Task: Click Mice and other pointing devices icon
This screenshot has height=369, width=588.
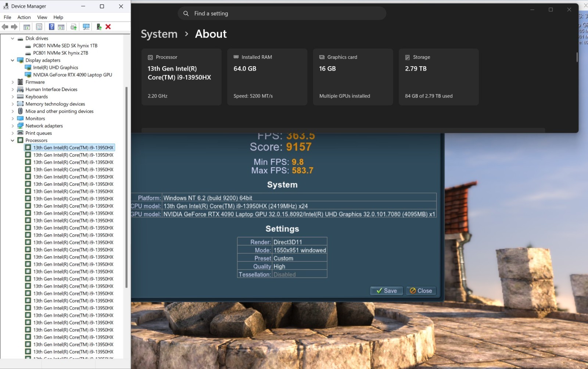Action: click(20, 111)
